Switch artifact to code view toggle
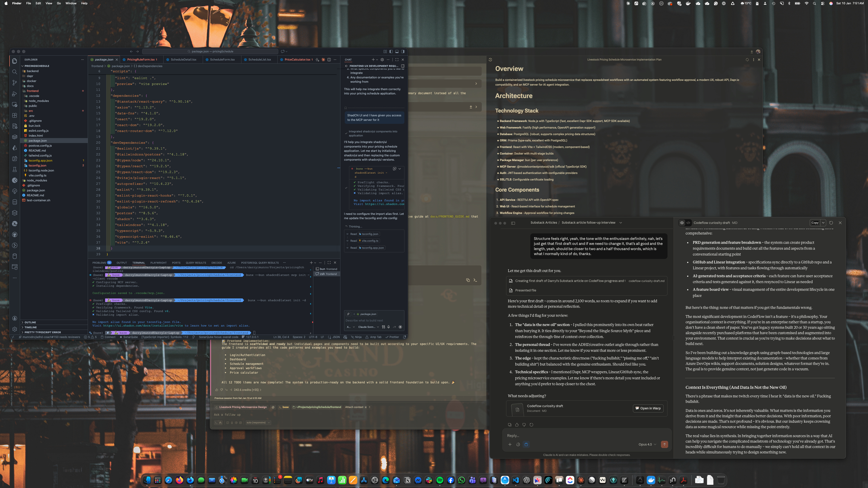The width and height of the screenshot is (868, 488). click(688, 223)
